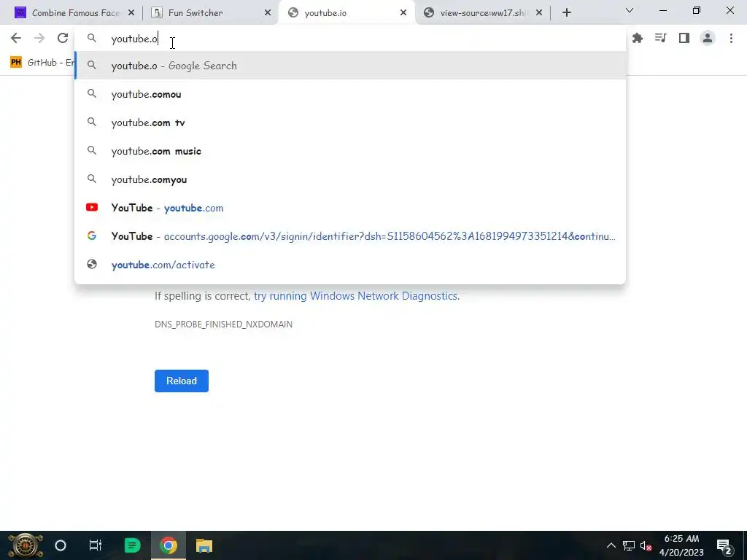The height and width of the screenshot is (560, 747).
Task: Open Task View on the taskbar
Action: (x=96, y=545)
